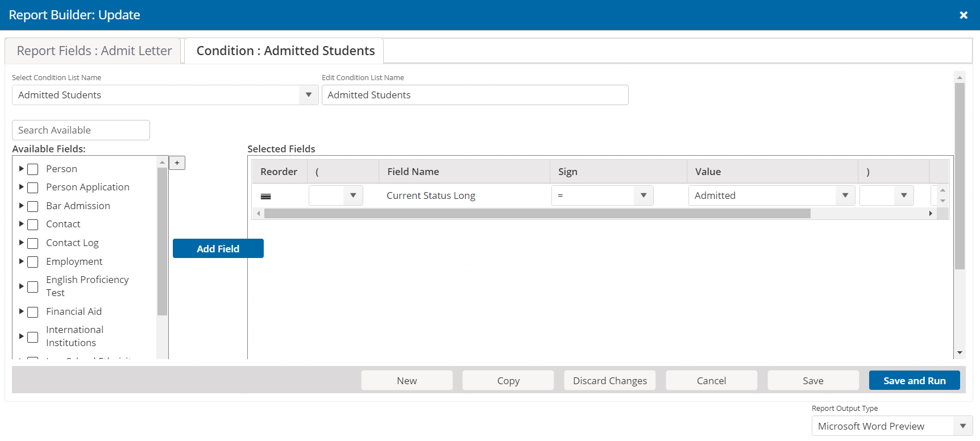Click the Value column header
This screenshot has width=980, height=441.
point(773,172)
